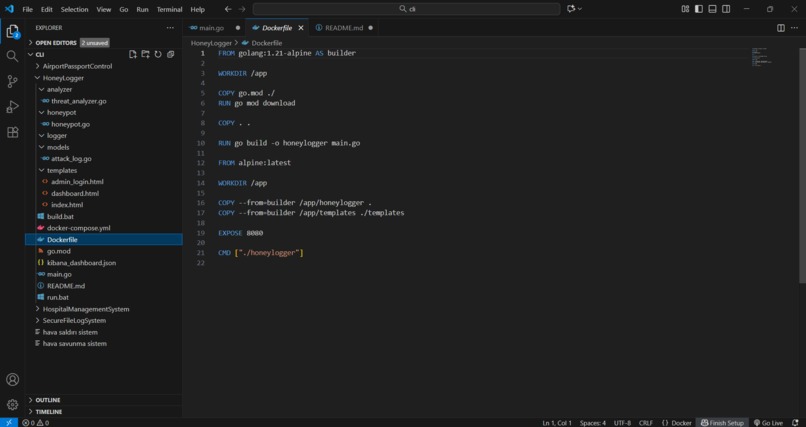Click the command center search box
This screenshot has height=427, width=806.
pyautogui.click(x=406, y=9)
